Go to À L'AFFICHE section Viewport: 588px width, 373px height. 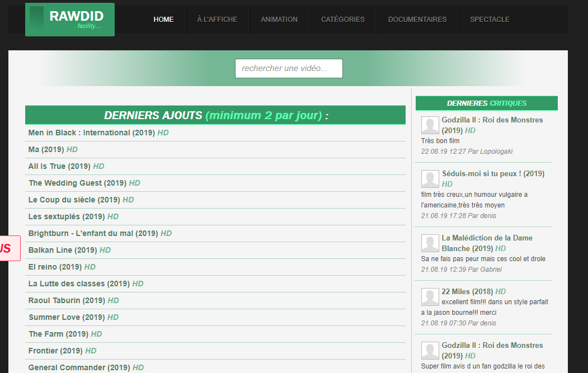pyautogui.click(x=217, y=20)
